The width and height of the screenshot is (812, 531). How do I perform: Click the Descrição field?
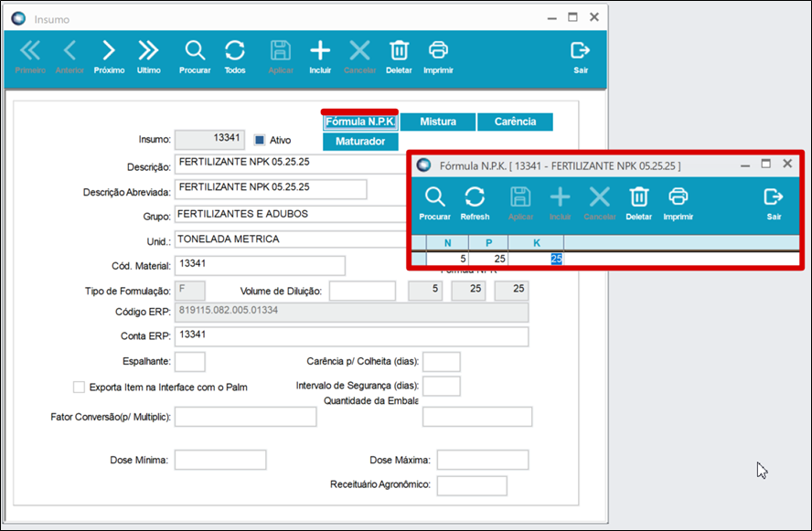coord(292,165)
